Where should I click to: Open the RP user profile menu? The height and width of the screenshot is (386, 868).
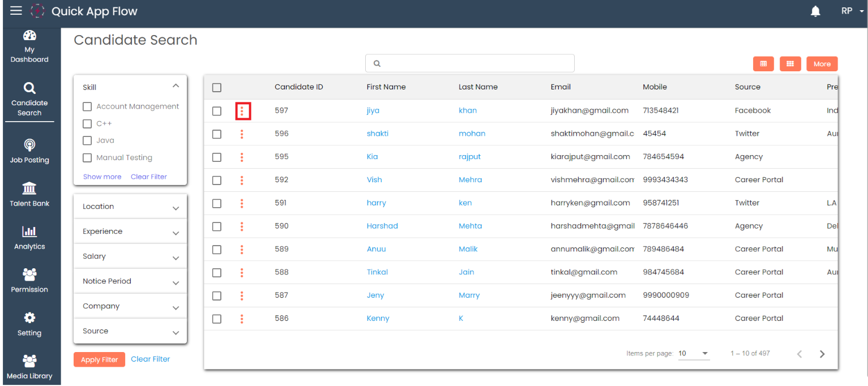851,11
